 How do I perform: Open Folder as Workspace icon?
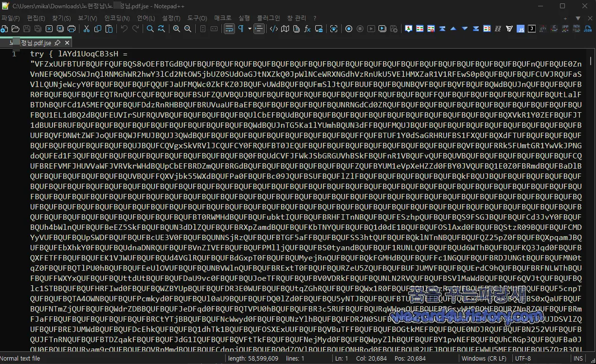coord(319,29)
